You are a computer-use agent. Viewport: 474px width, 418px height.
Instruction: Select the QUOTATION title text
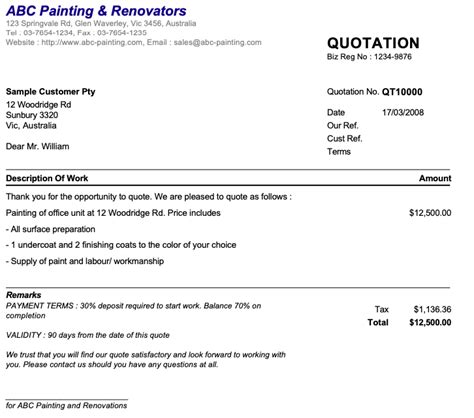tap(373, 43)
